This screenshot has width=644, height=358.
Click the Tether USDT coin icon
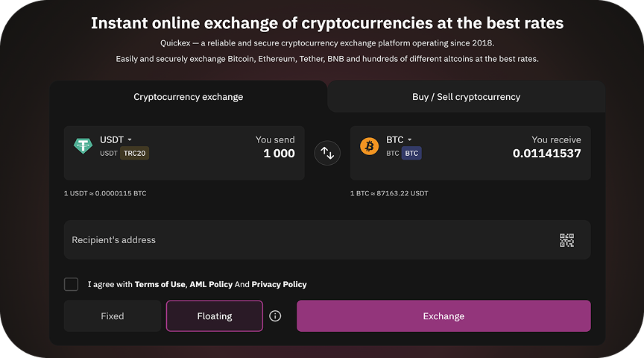[82, 146]
